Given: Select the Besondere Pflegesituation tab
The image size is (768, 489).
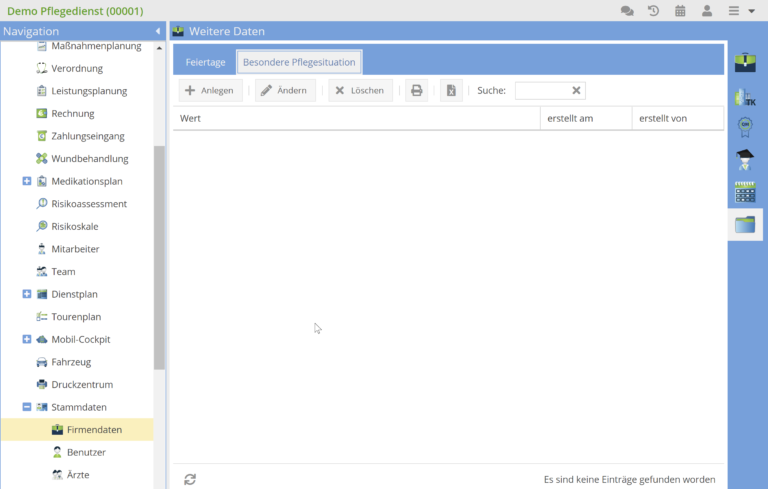Looking at the screenshot, I should click(299, 62).
